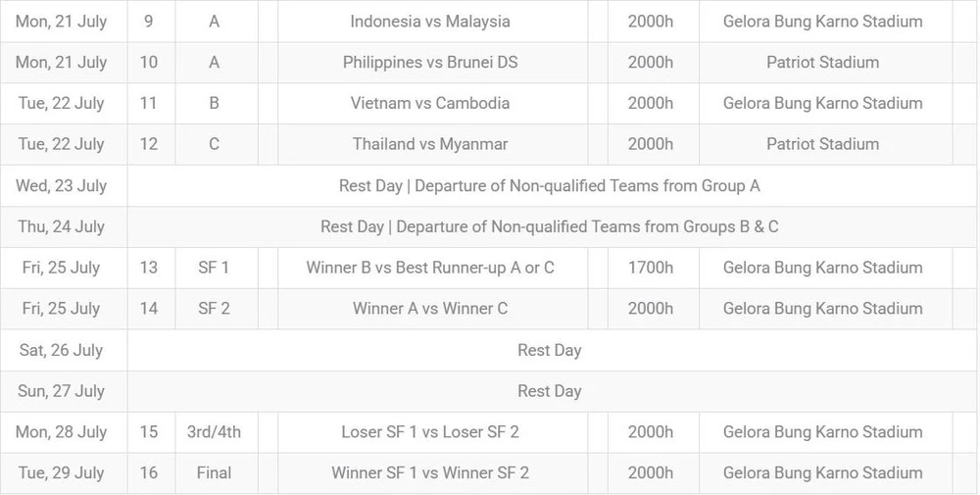Click the Indonesia vs Malaysia match cell
Screen dimensions: 980x495
pos(430,21)
